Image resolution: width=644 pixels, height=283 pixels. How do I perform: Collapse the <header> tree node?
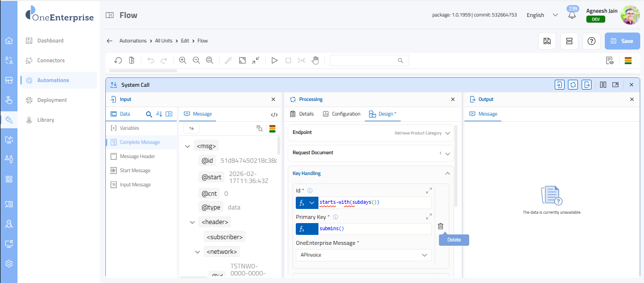[192, 222]
